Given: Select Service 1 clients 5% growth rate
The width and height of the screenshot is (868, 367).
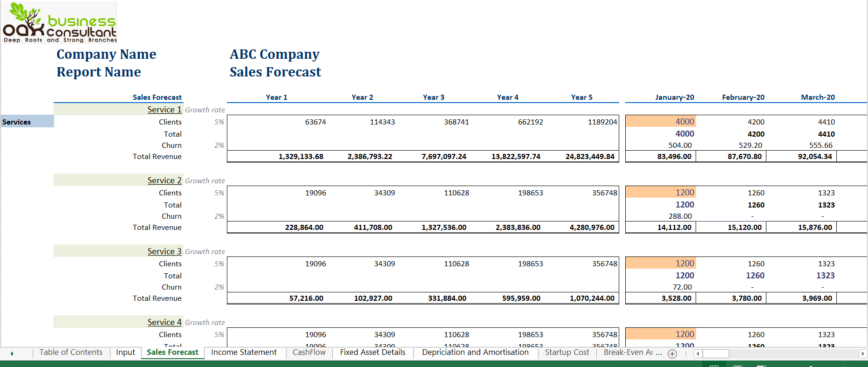Looking at the screenshot, I should (x=219, y=122).
